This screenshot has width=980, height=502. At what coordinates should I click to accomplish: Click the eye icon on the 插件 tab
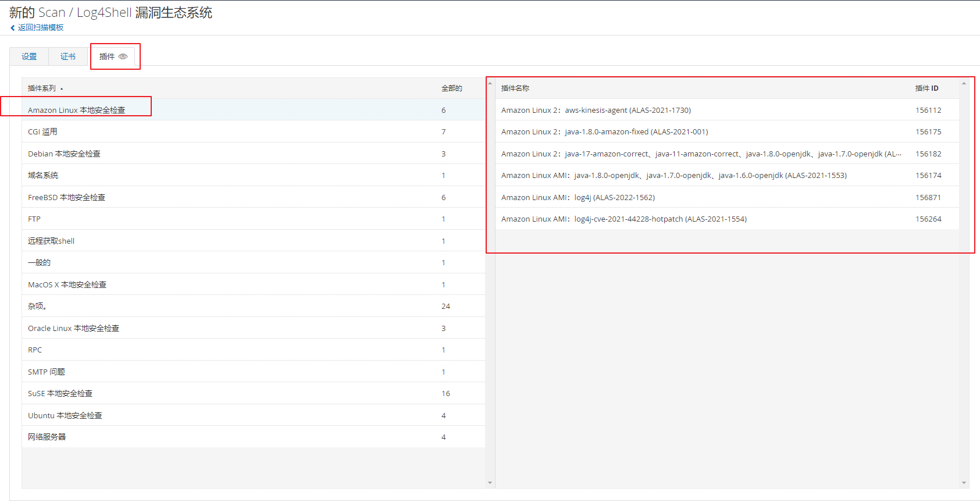pos(123,56)
